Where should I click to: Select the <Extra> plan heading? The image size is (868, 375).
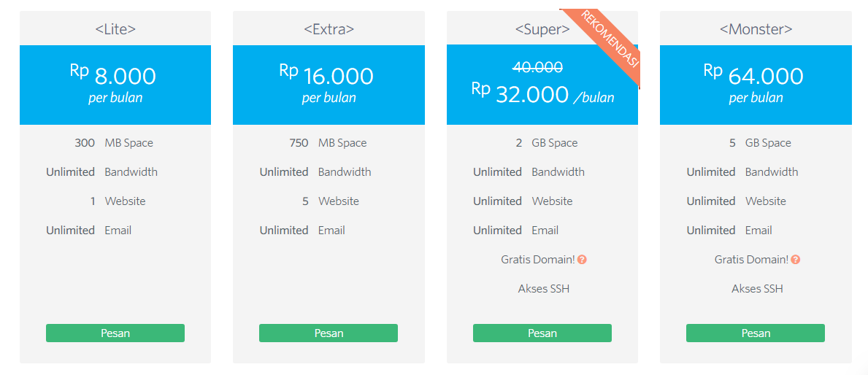pos(329,29)
